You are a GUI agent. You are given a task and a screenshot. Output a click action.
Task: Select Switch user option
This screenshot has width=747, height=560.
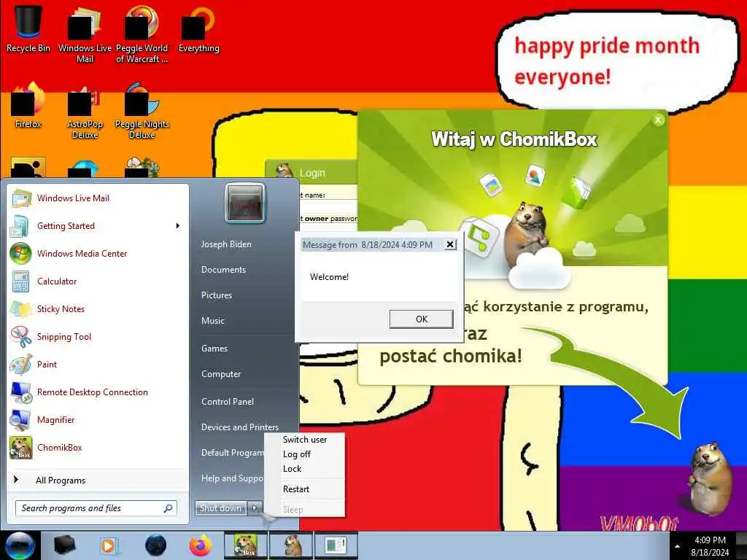point(305,440)
